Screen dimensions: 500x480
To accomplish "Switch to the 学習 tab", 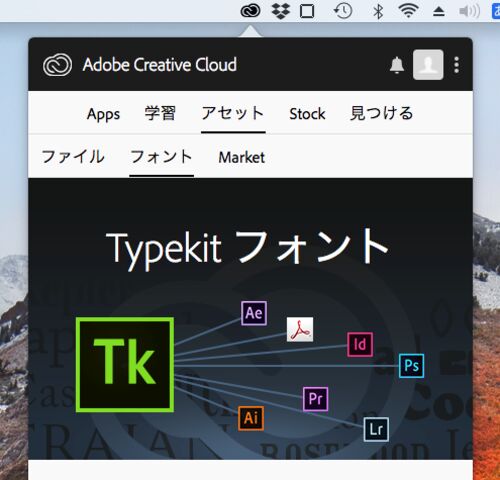I will [160, 113].
